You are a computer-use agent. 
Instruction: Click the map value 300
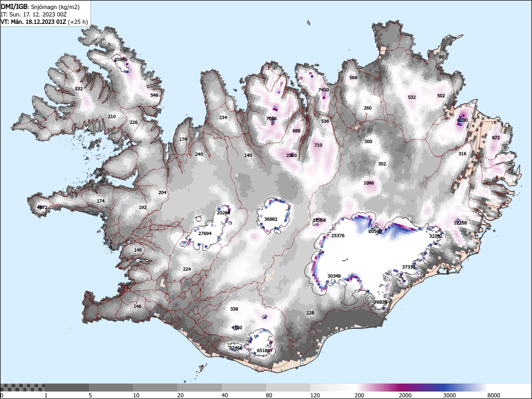pyautogui.click(x=368, y=142)
